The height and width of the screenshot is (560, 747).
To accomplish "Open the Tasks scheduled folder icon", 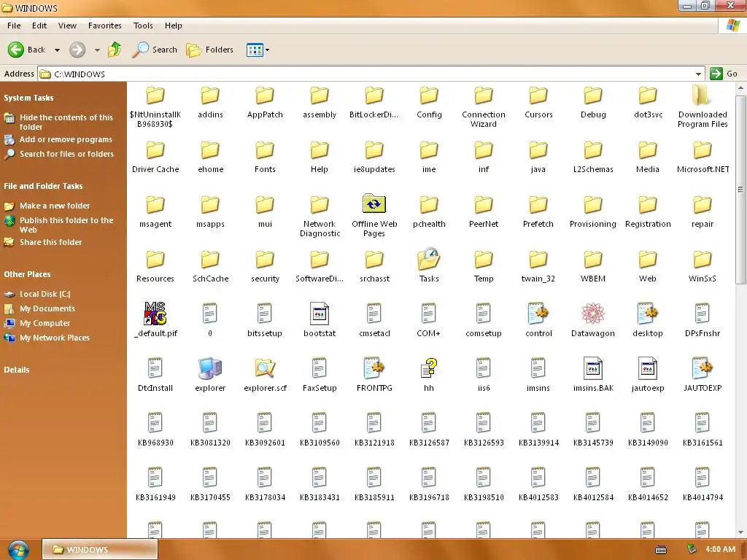I will [x=429, y=260].
